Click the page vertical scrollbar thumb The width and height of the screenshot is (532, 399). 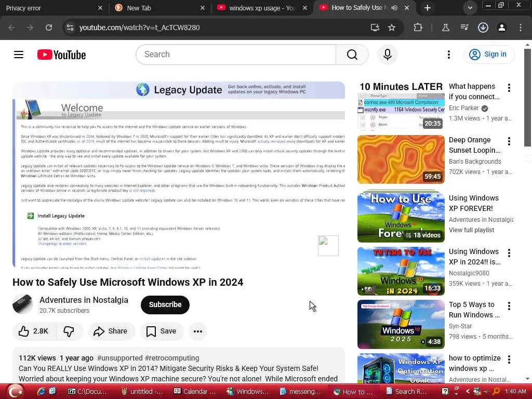tap(527, 98)
